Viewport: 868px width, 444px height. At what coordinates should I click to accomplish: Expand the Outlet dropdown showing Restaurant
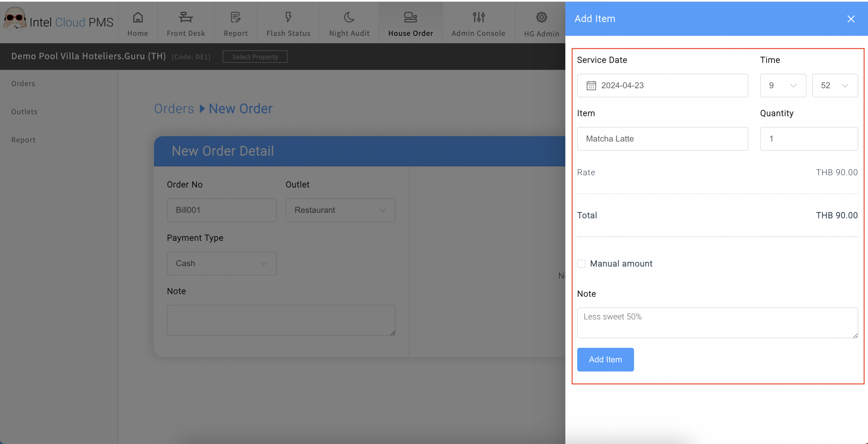tap(340, 210)
